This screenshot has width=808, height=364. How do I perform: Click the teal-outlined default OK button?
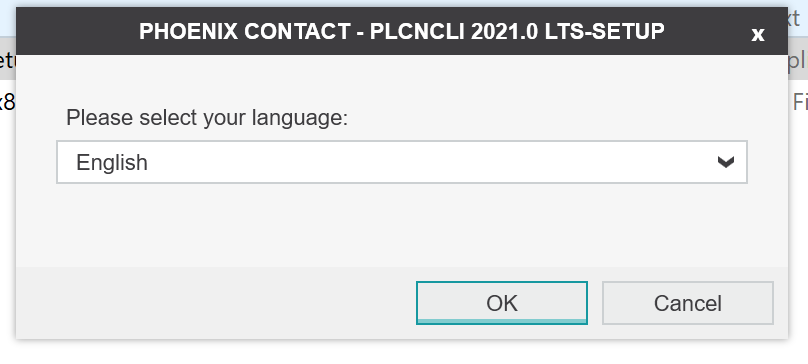501,303
